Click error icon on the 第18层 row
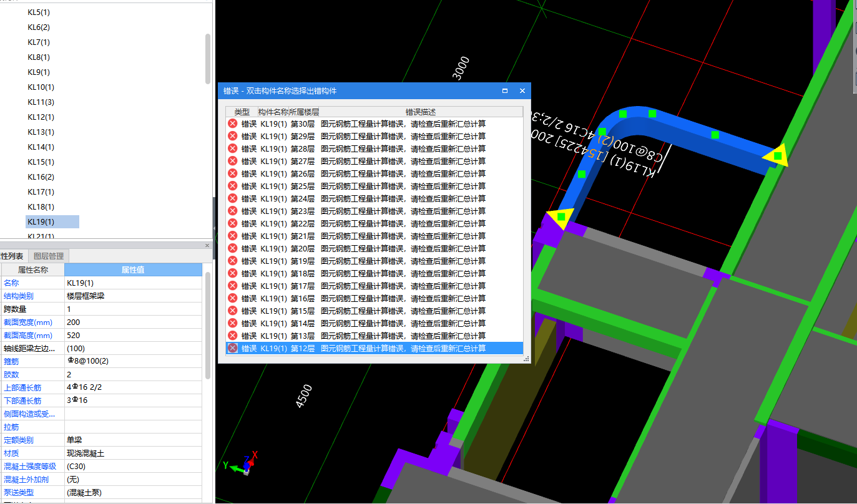Image resolution: width=857 pixels, height=504 pixels. click(x=233, y=273)
